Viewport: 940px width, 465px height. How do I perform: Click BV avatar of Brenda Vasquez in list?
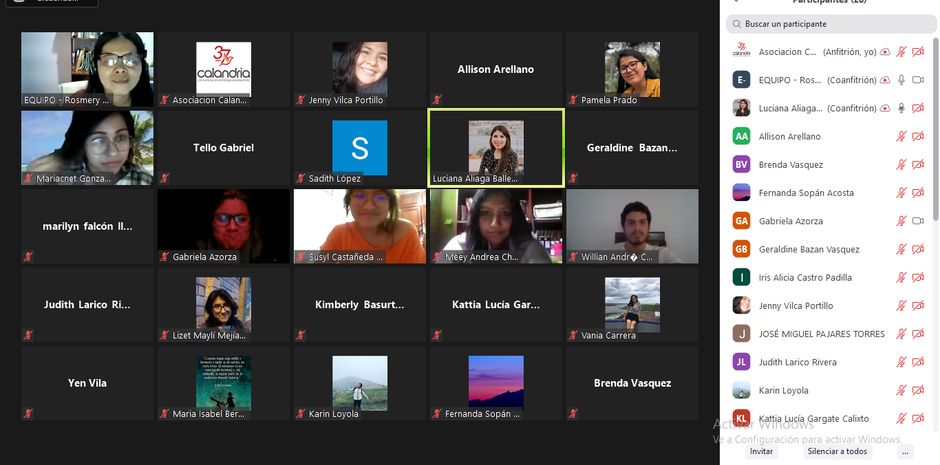click(742, 164)
